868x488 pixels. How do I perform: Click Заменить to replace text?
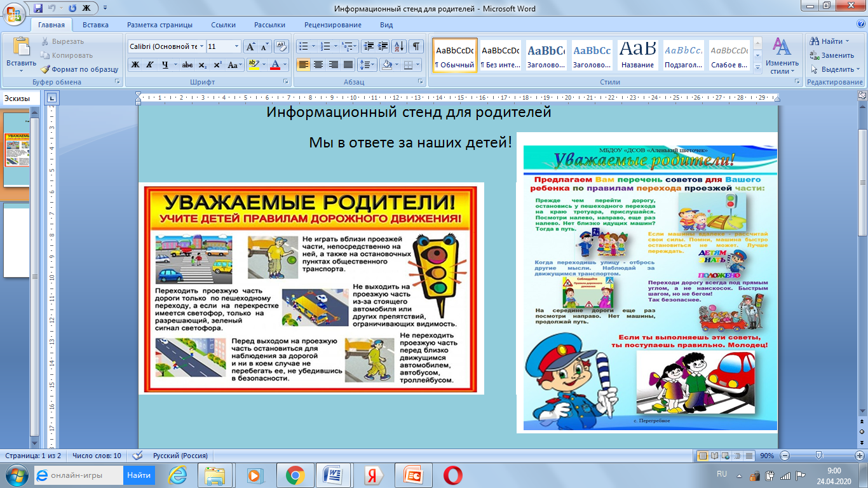[x=832, y=55]
